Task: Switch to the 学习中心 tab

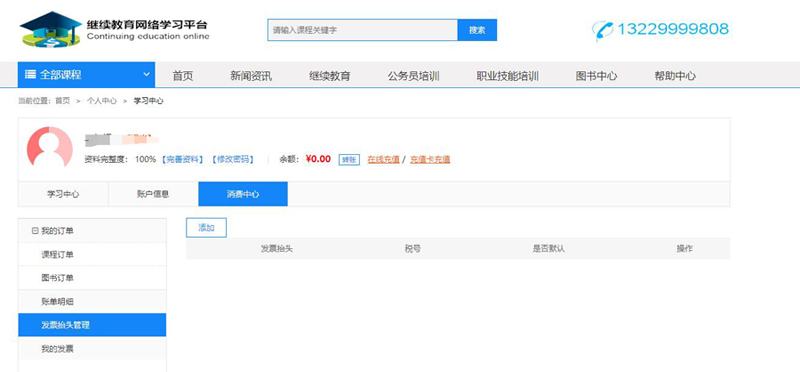Action: pos(63,194)
